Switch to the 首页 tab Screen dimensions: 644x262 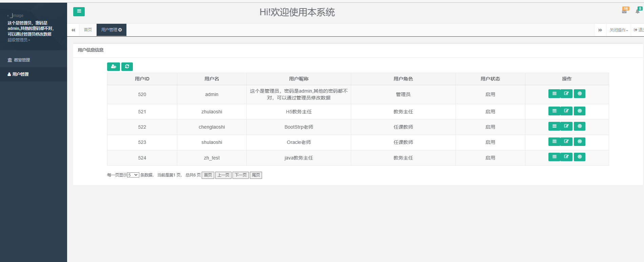[x=88, y=30]
